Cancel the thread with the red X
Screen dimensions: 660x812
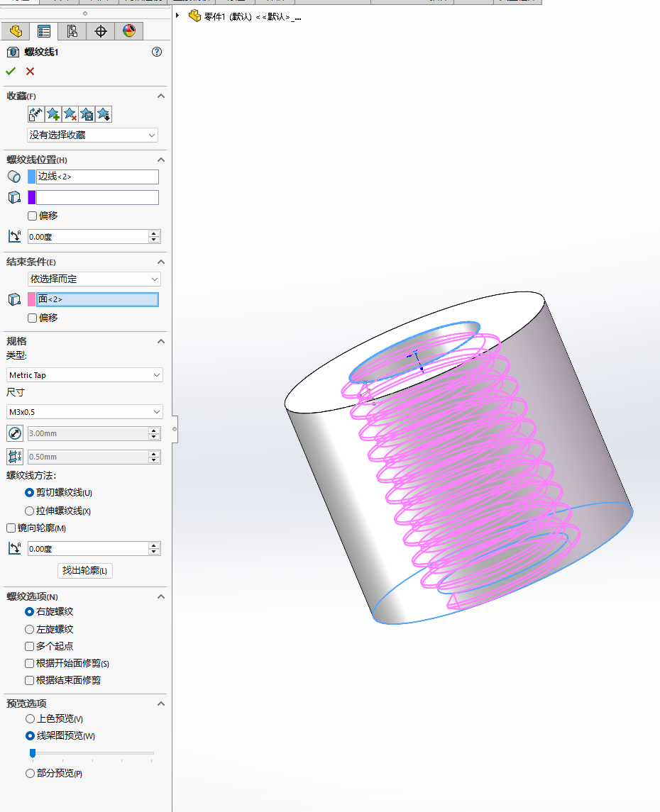coord(30,71)
